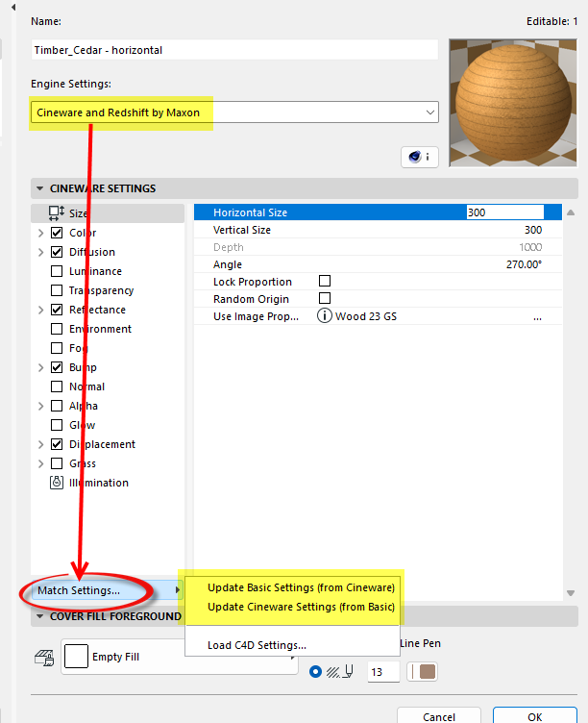
Task: Click the Match Settings... button
Action: (108, 590)
